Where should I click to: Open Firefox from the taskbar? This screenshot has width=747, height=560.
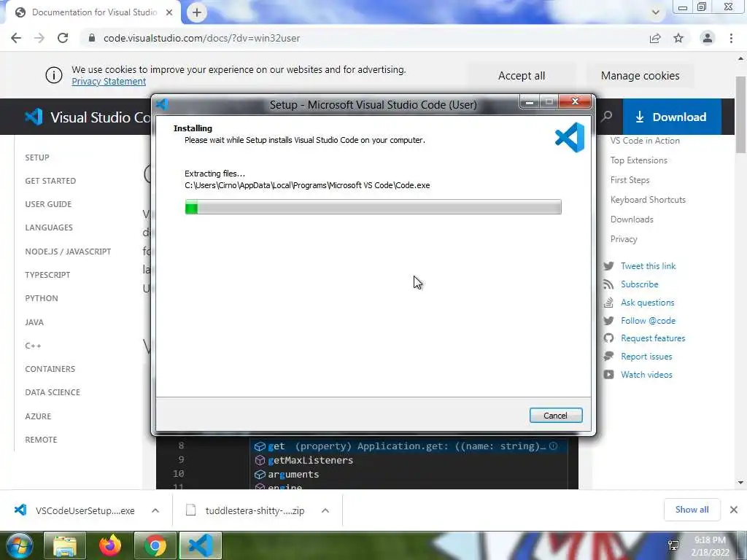pos(110,545)
